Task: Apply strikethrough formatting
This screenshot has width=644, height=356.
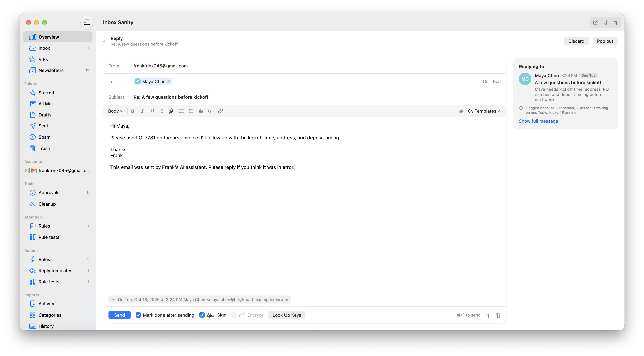Action: [x=162, y=111]
